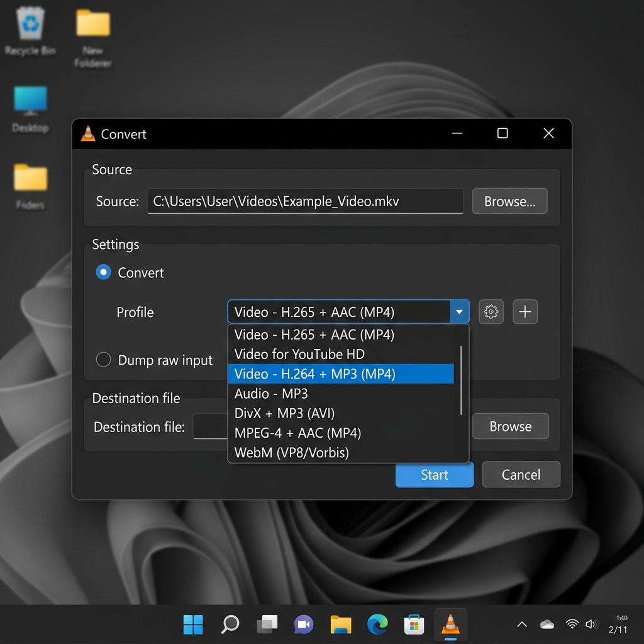Click the Destination file input field

[210, 426]
